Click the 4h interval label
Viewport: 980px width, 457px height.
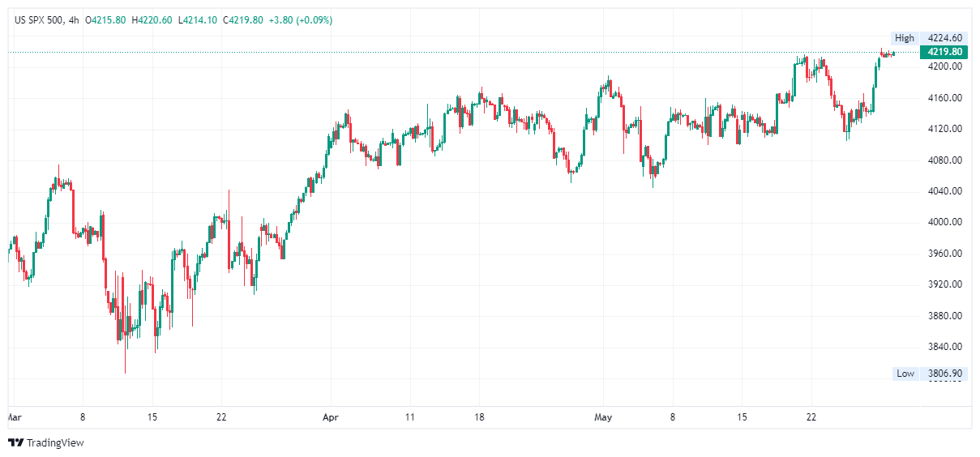74,20
